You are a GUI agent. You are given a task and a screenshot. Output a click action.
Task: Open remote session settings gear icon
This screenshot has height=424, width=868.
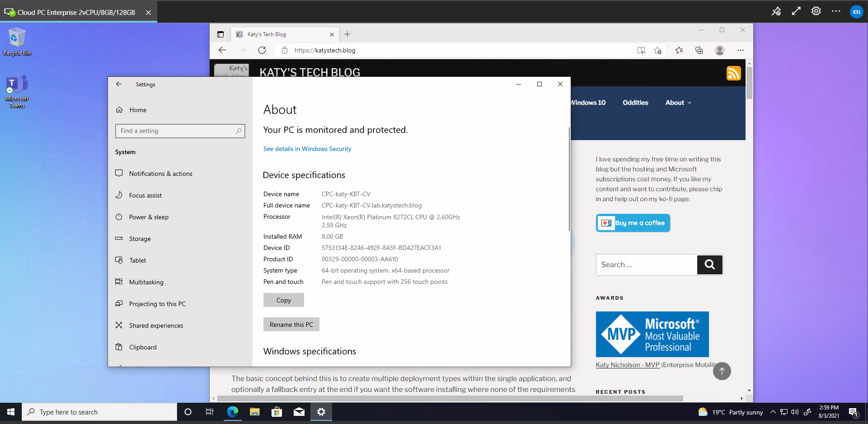tap(816, 11)
